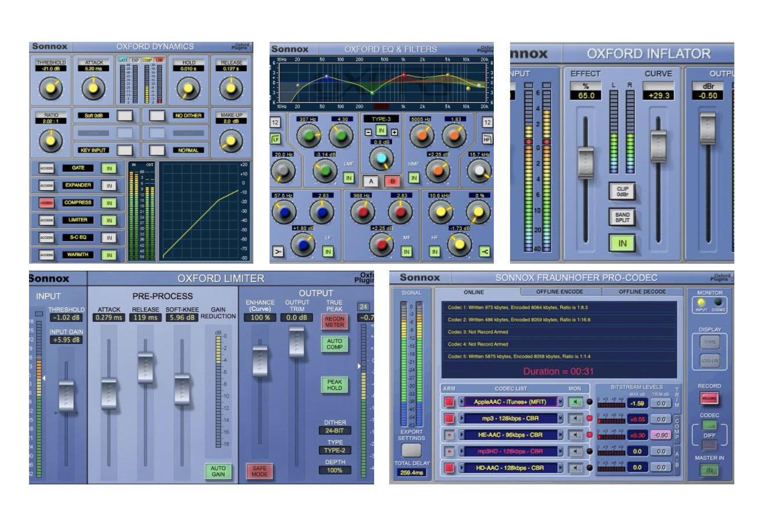Arm the mp3 128kbps codec for recording
This screenshot has width=775, height=532.
449,418
